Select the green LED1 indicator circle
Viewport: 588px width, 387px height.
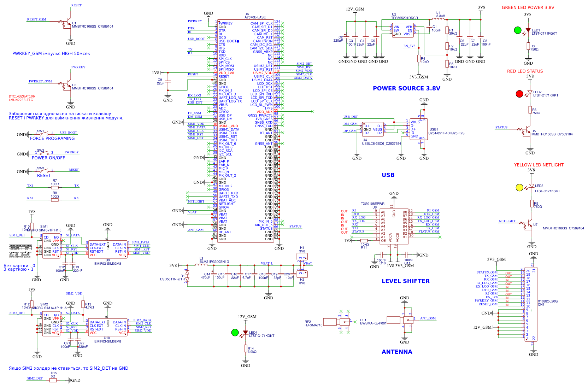coord(518,30)
